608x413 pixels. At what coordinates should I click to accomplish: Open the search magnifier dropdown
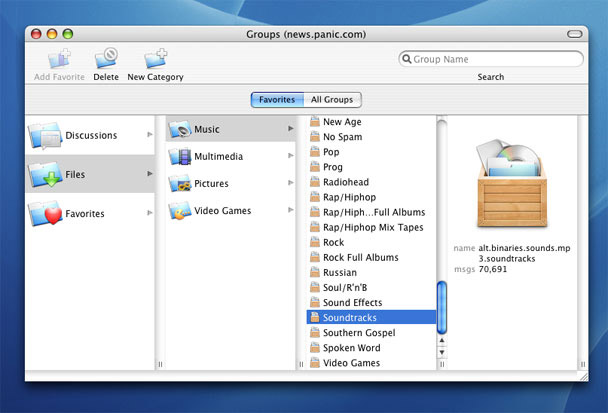(x=408, y=59)
